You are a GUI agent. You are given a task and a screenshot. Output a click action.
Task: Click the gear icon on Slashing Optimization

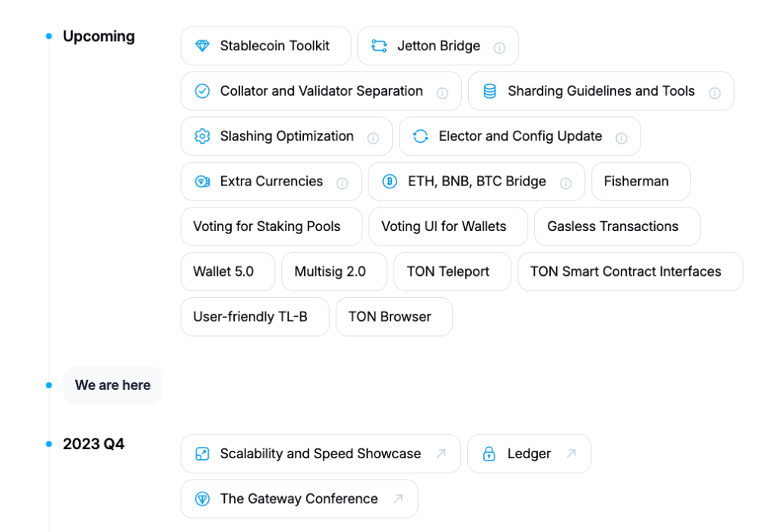tap(202, 136)
